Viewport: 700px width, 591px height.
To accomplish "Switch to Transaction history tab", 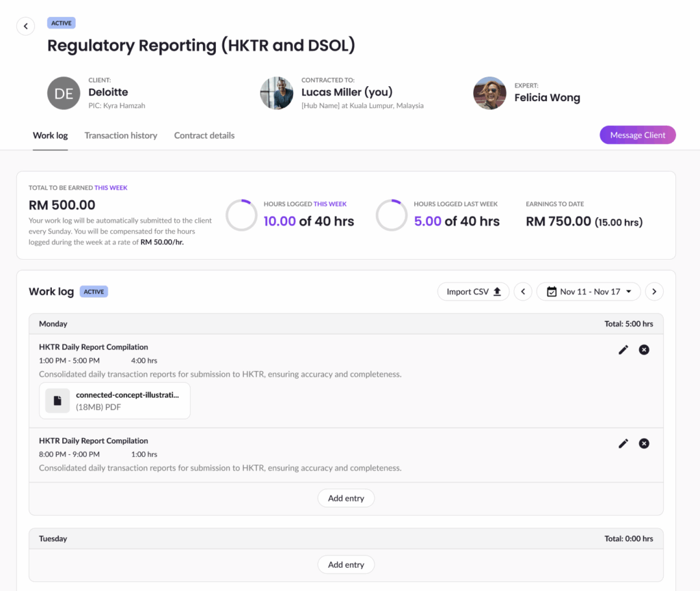I will click(x=121, y=135).
